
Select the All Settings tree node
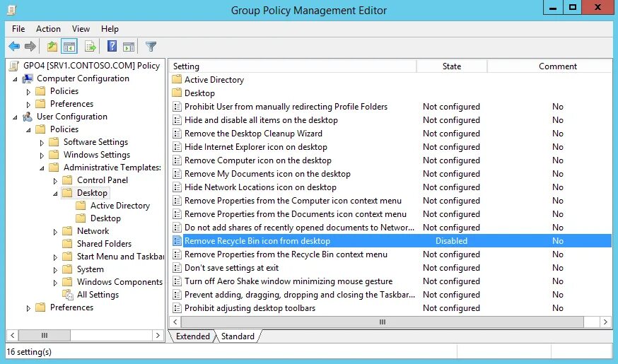coord(98,295)
